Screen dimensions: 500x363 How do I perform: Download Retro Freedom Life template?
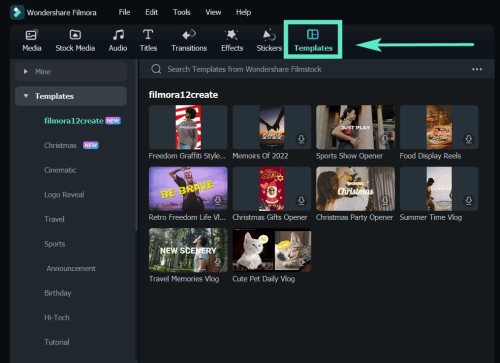point(218,200)
